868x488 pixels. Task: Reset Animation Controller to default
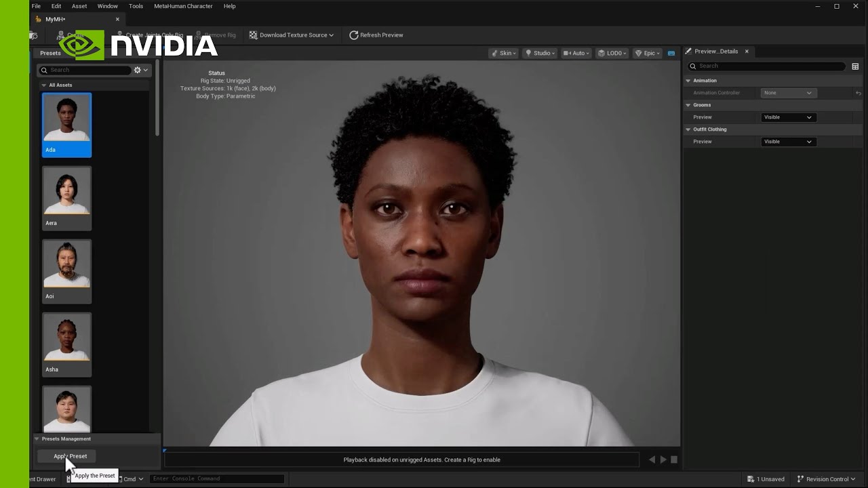click(858, 93)
